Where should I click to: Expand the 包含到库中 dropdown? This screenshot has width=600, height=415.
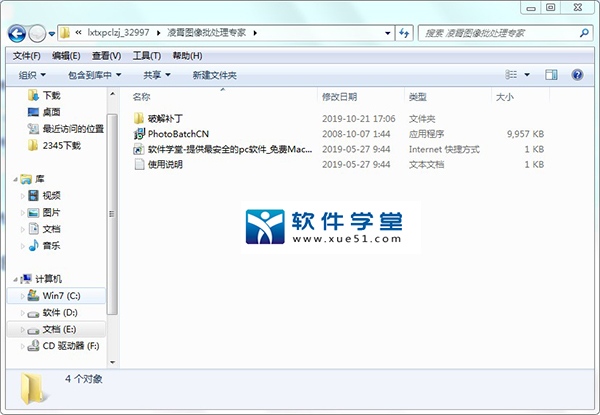[94, 75]
